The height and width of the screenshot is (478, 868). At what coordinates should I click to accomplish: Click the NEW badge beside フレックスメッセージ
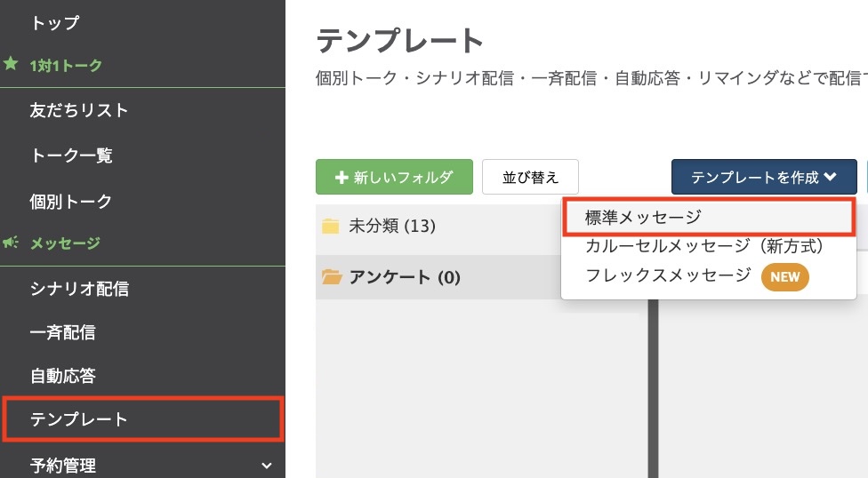[x=784, y=276]
